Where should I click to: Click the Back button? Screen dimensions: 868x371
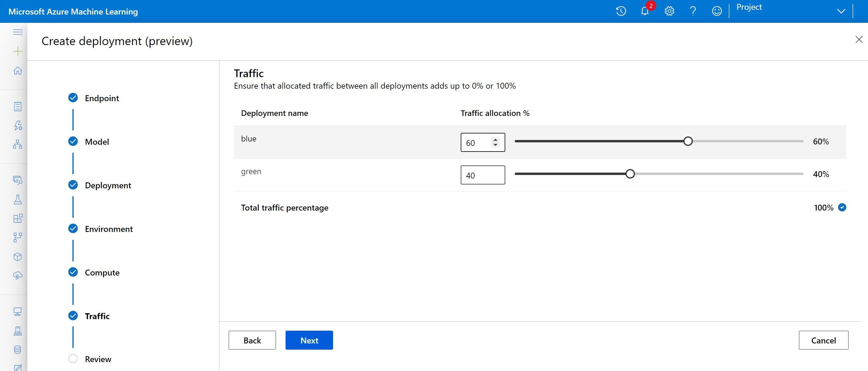252,340
